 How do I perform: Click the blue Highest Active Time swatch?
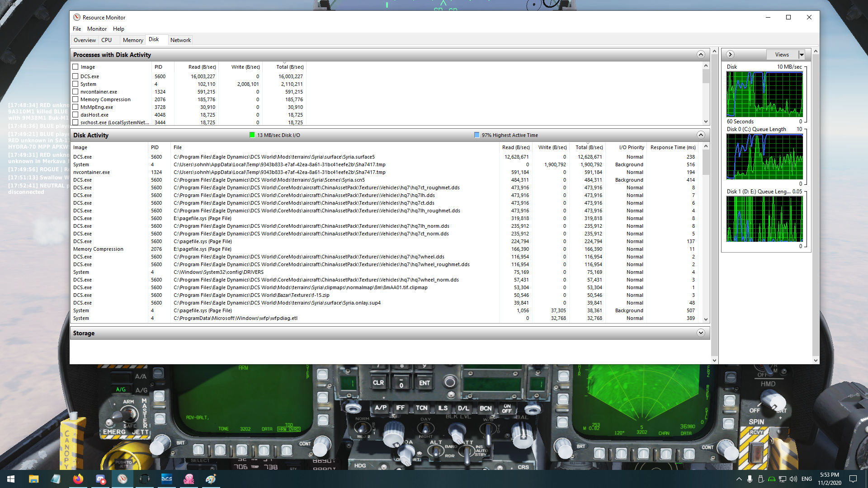click(x=476, y=135)
